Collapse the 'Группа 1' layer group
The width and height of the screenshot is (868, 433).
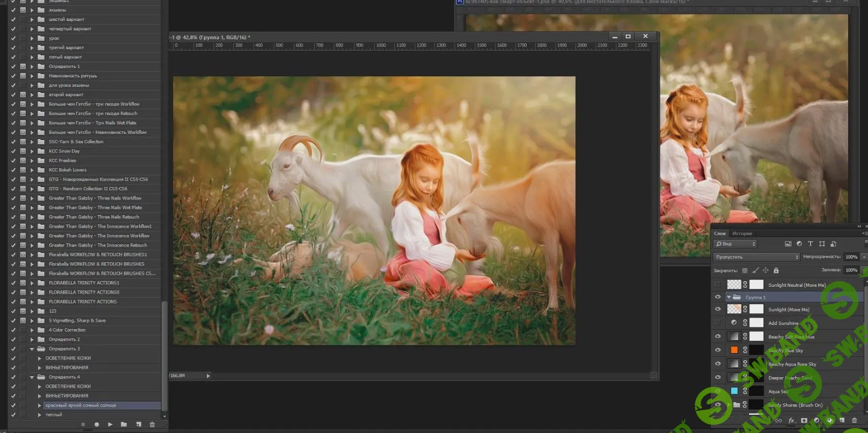(729, 297)
